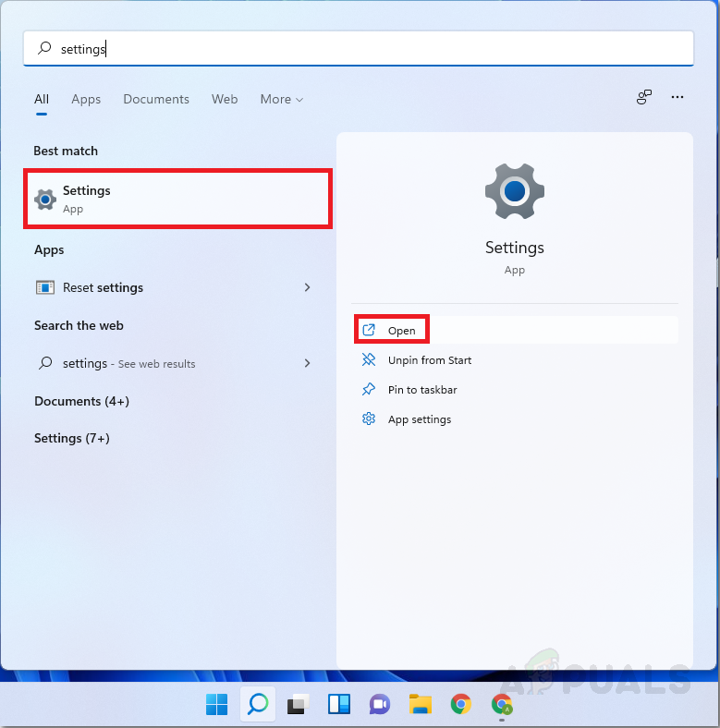Click the pin icon beside Pin to taskbar
Viewport: 720px width, 728px height.
click(x=369, y=389)
